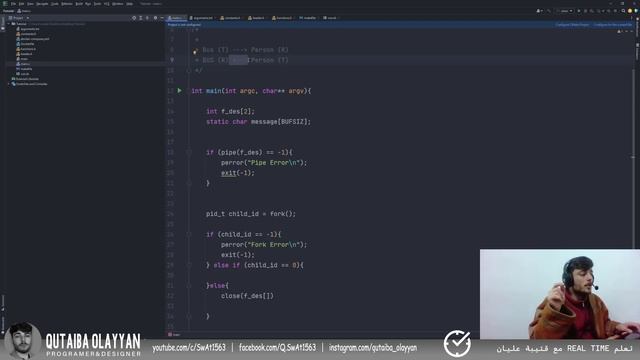Expand Scratches and Consoles node
Viewport: 640px width, 360px height.
pyautogui.click(x=9, y=84)
